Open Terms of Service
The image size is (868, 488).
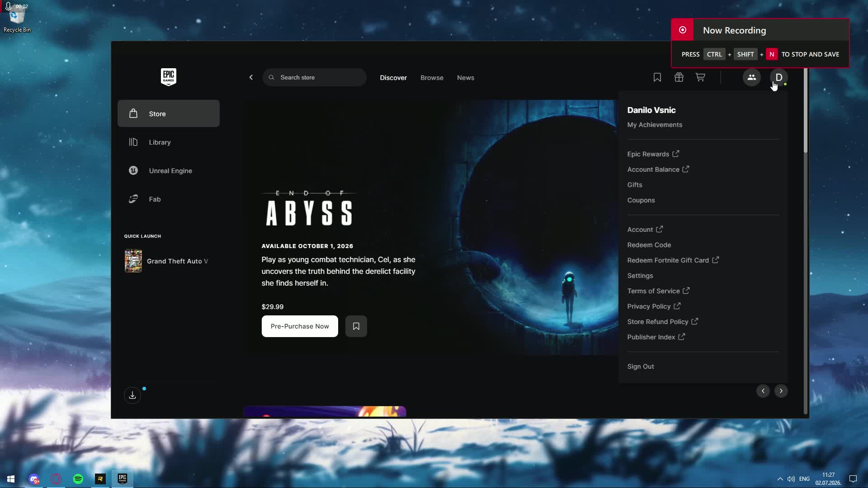point(658,291)
